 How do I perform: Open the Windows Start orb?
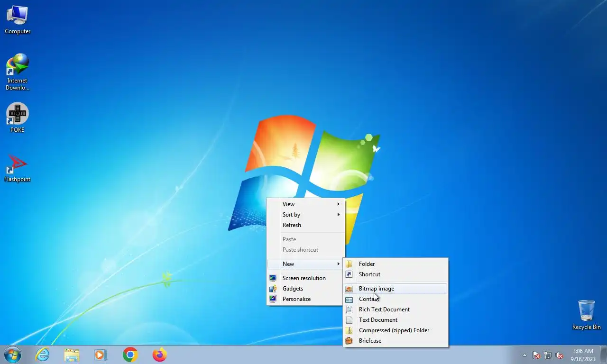coord(13,355)
